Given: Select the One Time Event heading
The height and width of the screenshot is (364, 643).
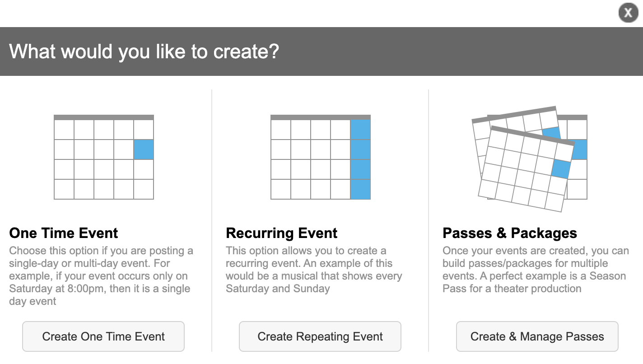Looking at the screenshot, I should click(64, 233).
